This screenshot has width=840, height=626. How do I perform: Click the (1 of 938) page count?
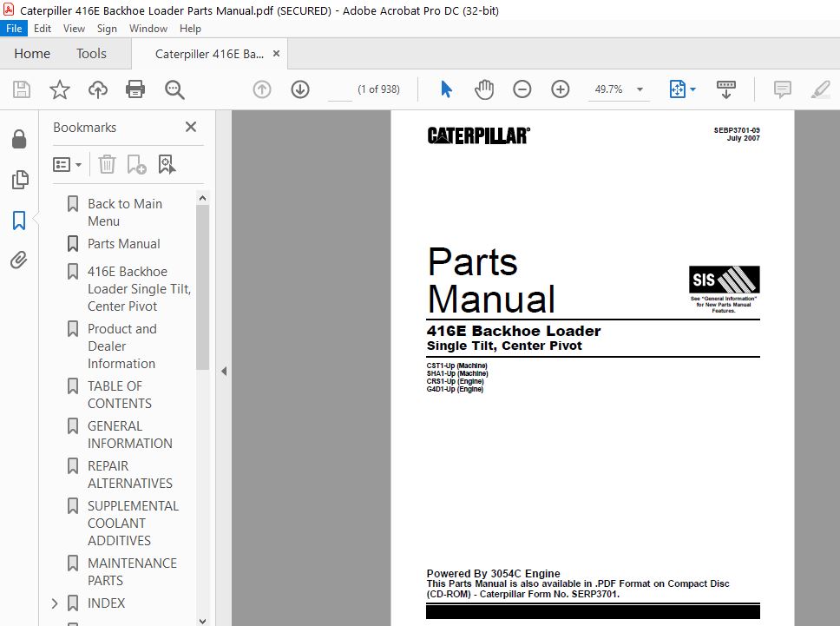378,89
